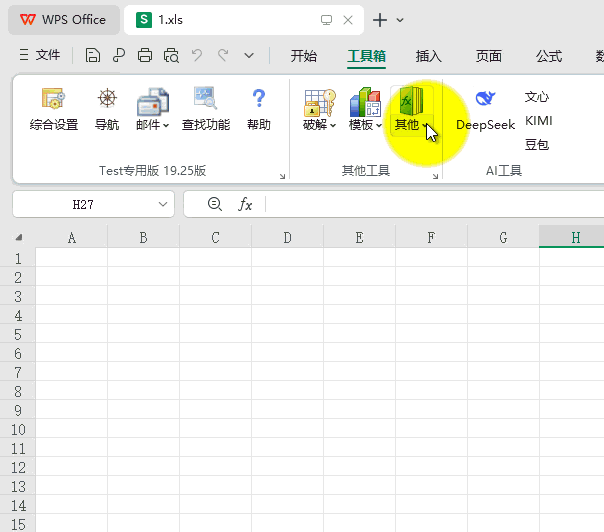
Task: Click the KIMI AI button
Action: pyautogui.click(x=538, y=121)
